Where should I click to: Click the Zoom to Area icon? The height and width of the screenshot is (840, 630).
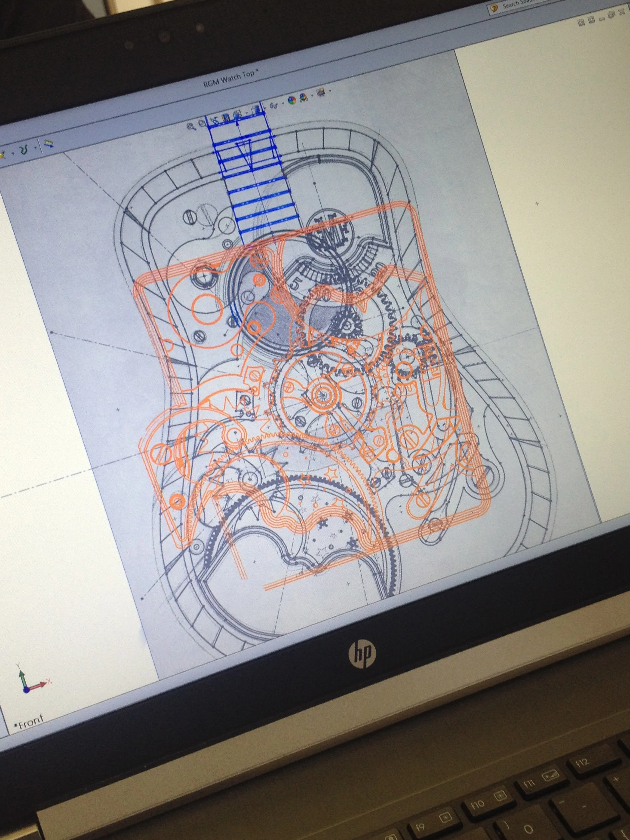pos(201,123)
